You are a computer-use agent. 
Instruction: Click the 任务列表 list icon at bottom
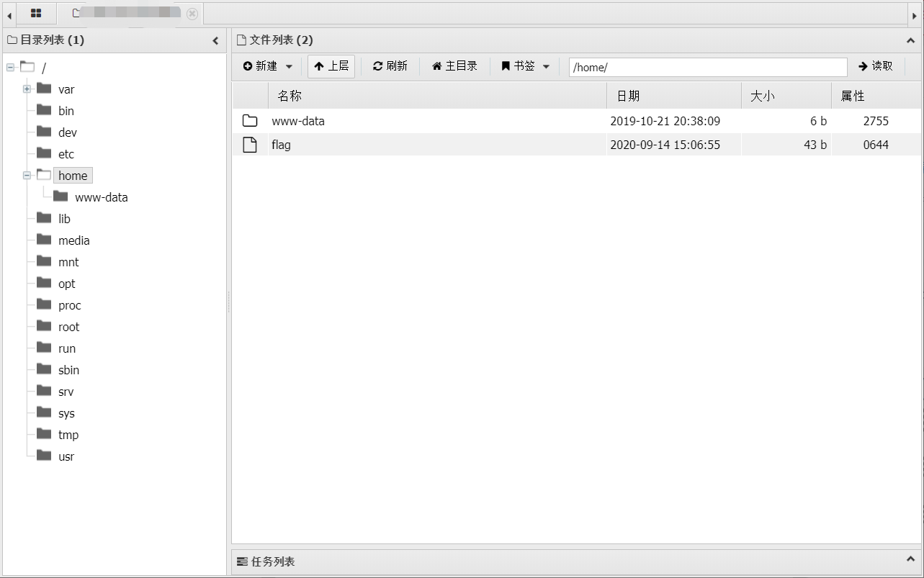tap(243, 561)
